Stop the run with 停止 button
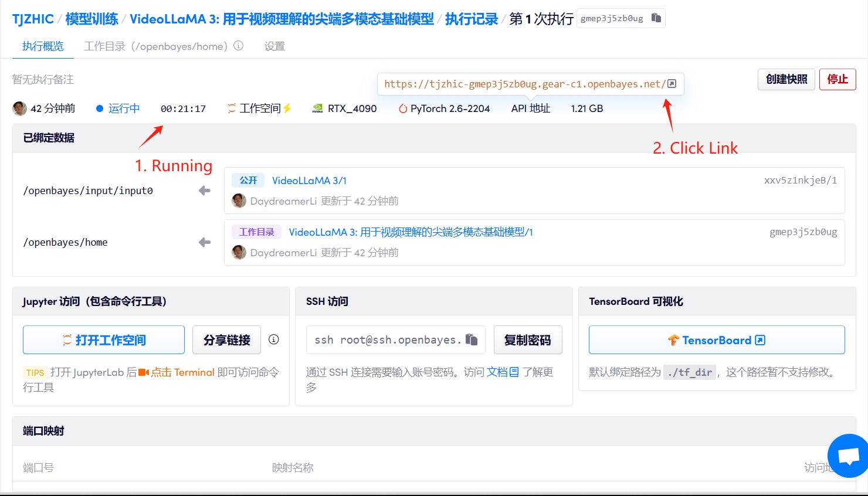Screen dimensions: 868x496 [837, 79]
